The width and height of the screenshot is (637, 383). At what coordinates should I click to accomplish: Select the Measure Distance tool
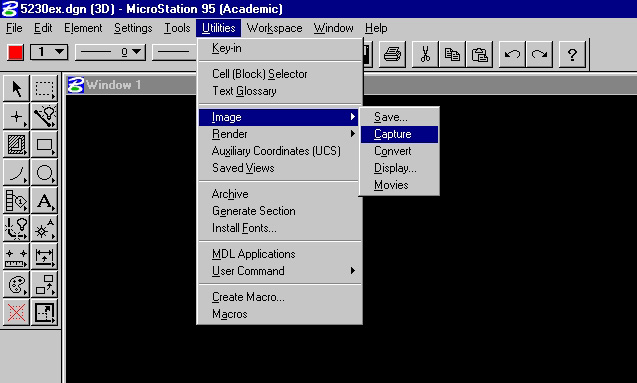[x=16, y=256]
